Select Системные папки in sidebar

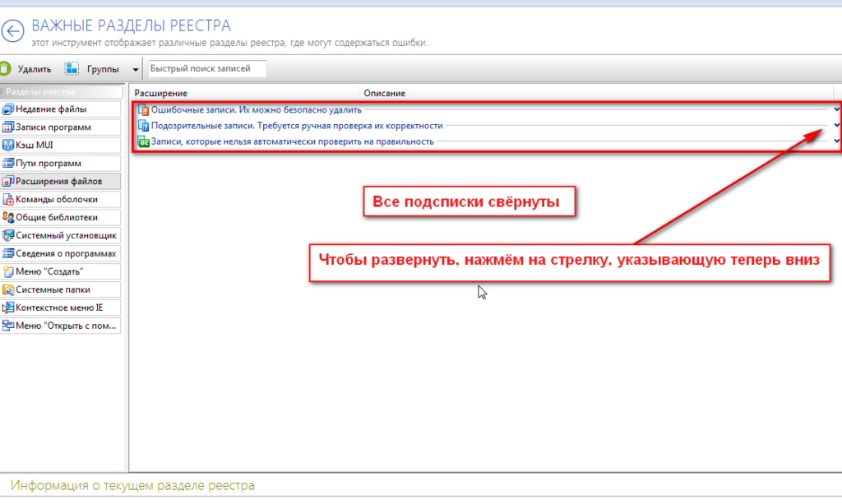coord(60,289)
